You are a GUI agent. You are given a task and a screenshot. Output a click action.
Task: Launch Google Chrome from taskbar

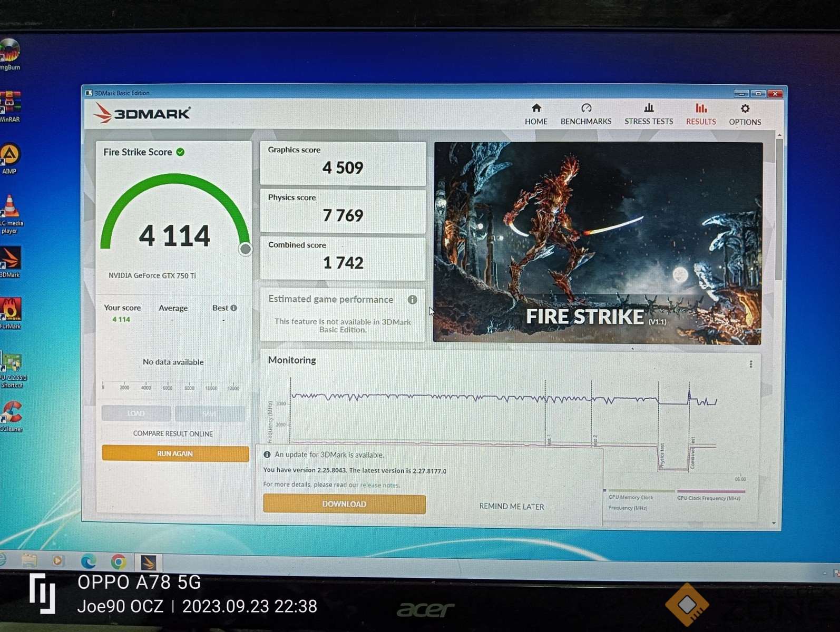click(119, 562)
